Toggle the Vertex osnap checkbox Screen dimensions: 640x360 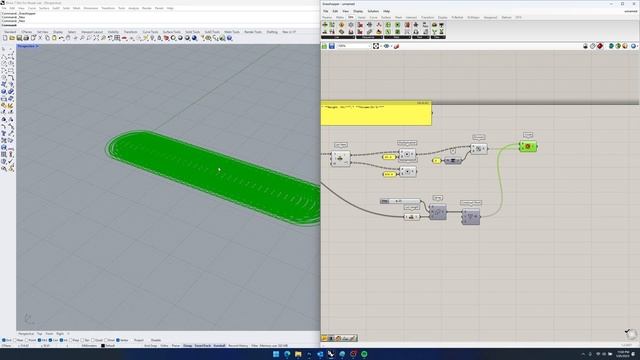(x=118, y=340)
